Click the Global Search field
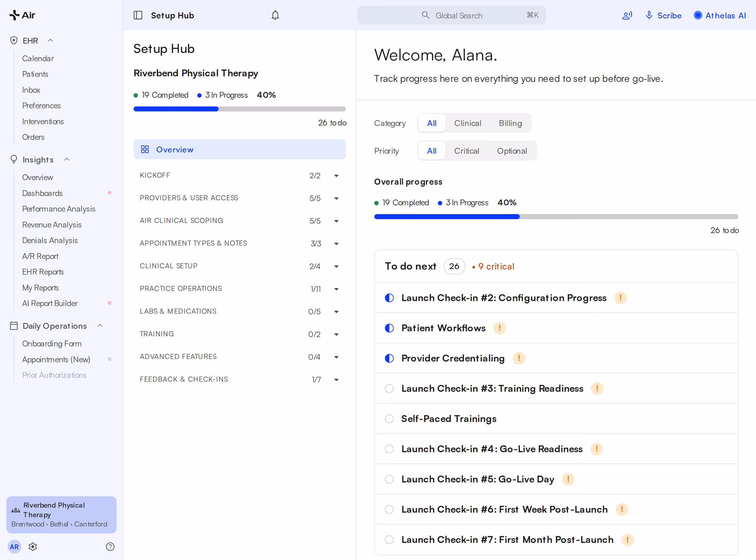 pos(451,15)
